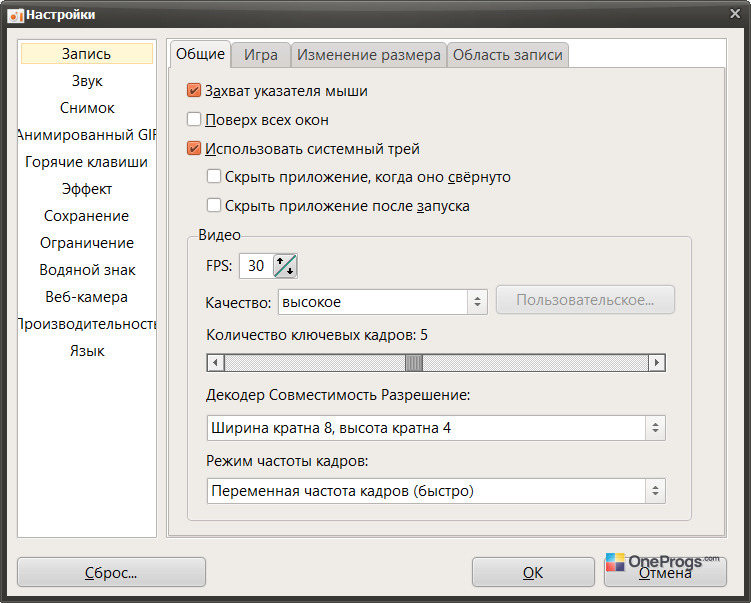Click the FPS value field

coord(256,266)
